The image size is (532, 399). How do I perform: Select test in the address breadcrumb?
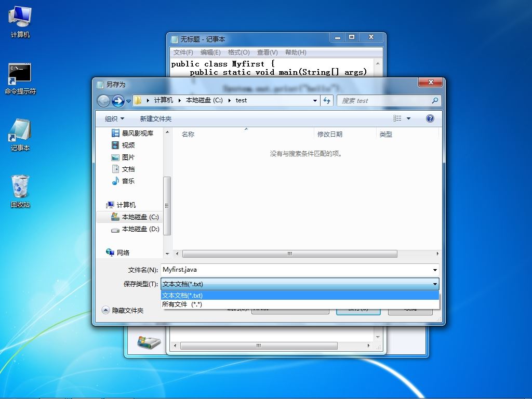241,100
